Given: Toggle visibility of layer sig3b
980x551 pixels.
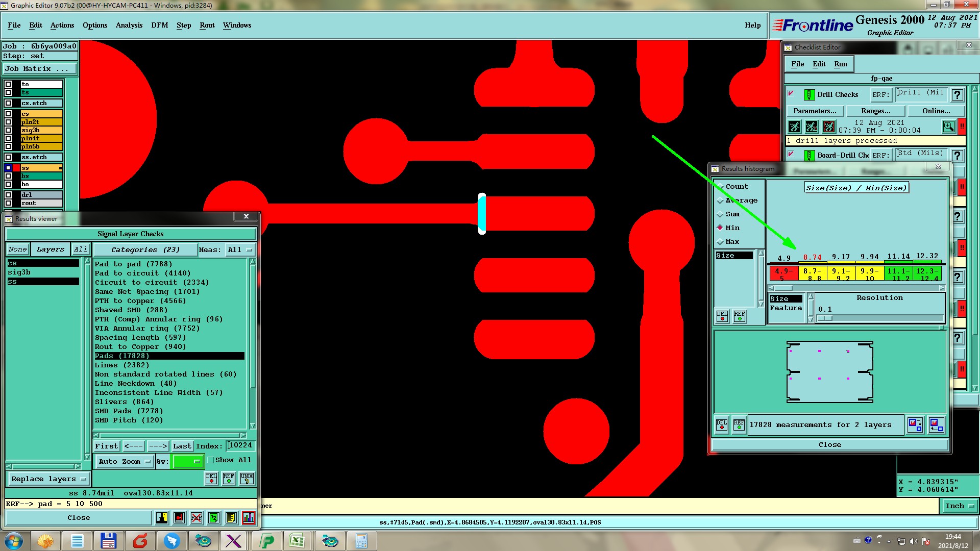Looking at the screenshot, I should click(8, 130).
